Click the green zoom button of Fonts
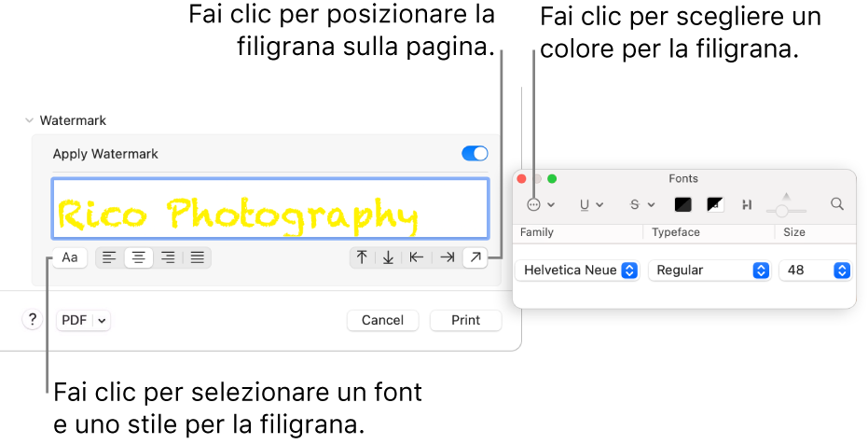 pos(552,179)
